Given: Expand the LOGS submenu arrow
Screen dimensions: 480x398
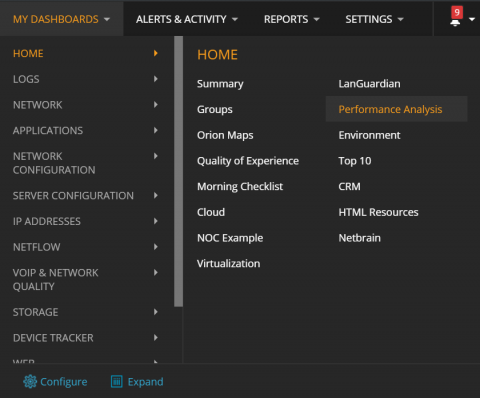Looking at the screenshot, I should (156, 79).
